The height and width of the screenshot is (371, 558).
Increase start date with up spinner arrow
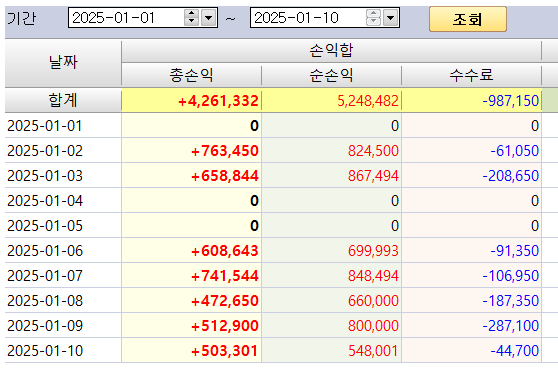(x=191, y=13)
